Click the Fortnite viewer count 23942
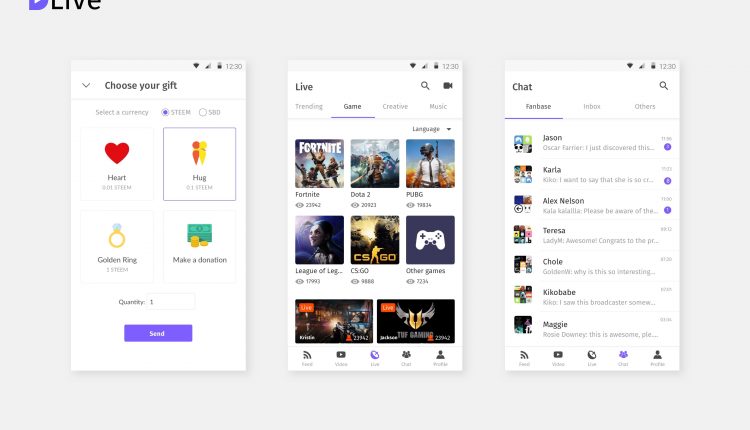Screen dimensions: 750x430 click(x=313, y=205)
